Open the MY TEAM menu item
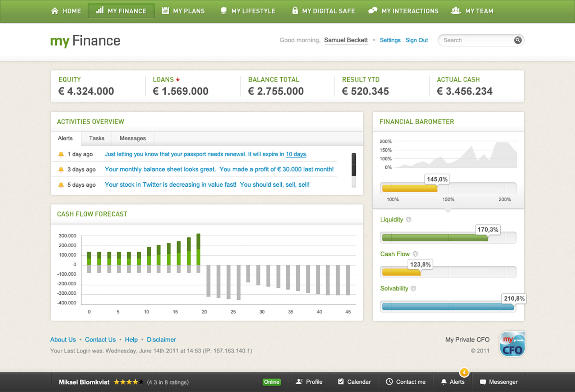575x392 pixels. click(472, 11)
